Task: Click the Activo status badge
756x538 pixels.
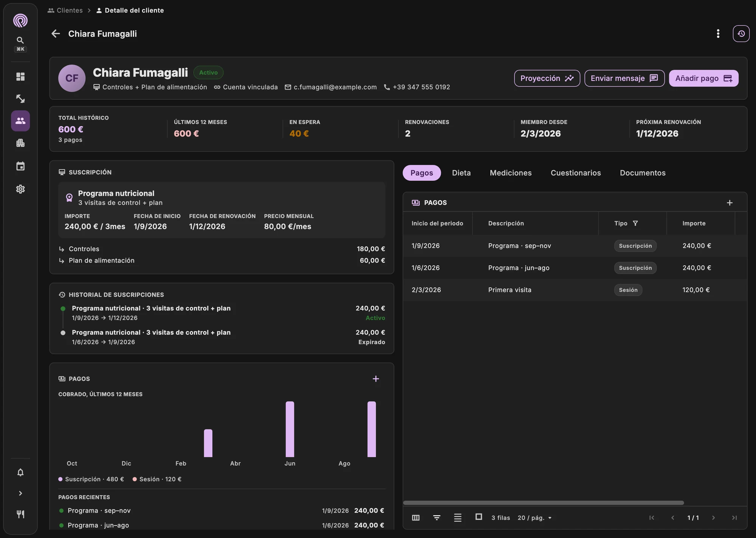Action: pos(208,73)
